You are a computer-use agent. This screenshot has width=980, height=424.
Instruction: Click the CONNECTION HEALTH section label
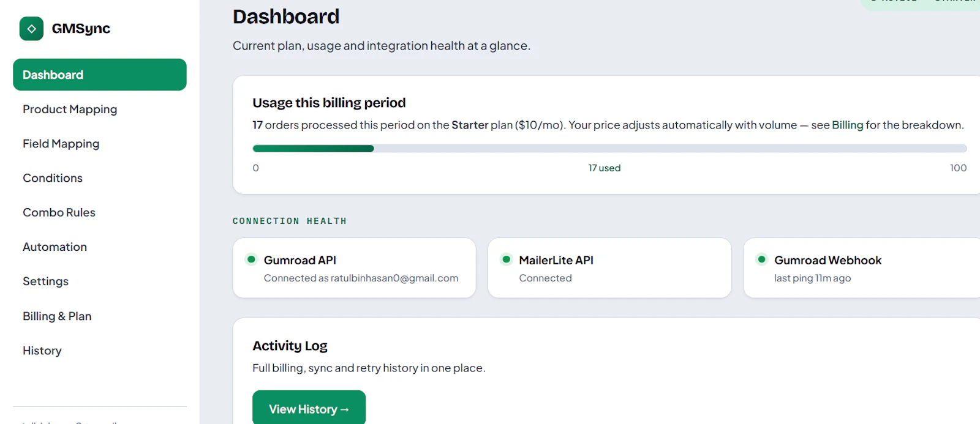coord(290,221)
